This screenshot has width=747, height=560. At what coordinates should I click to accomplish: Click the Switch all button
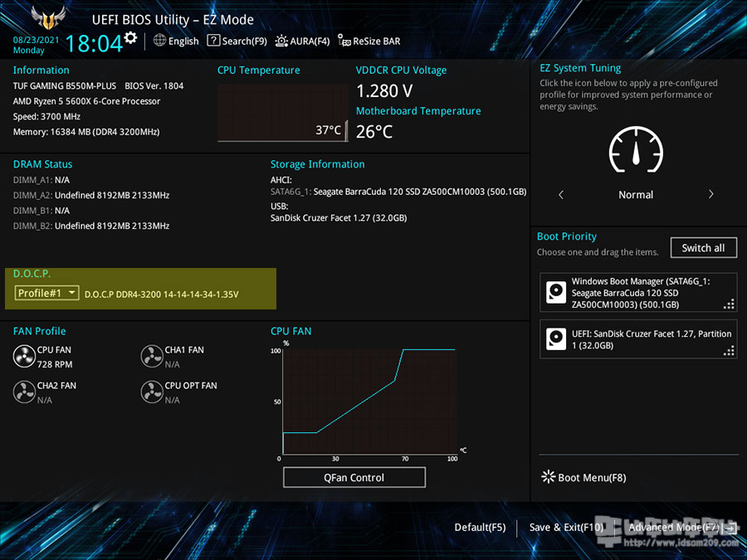click(x=703, y=247)
